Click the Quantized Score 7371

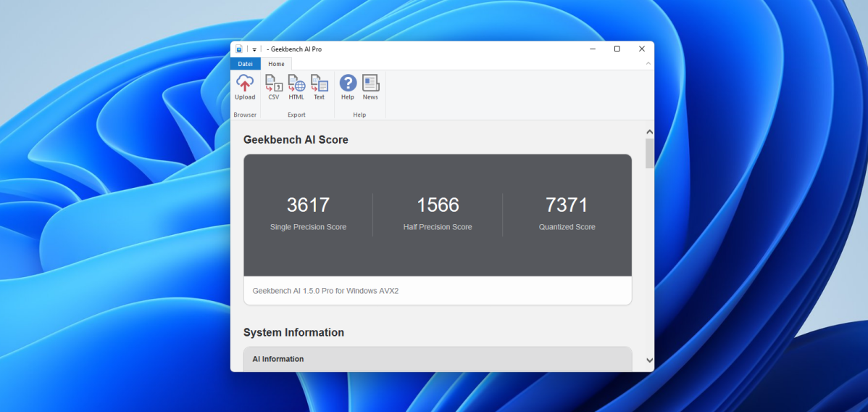pyautogui.click(x=567, y=205)
